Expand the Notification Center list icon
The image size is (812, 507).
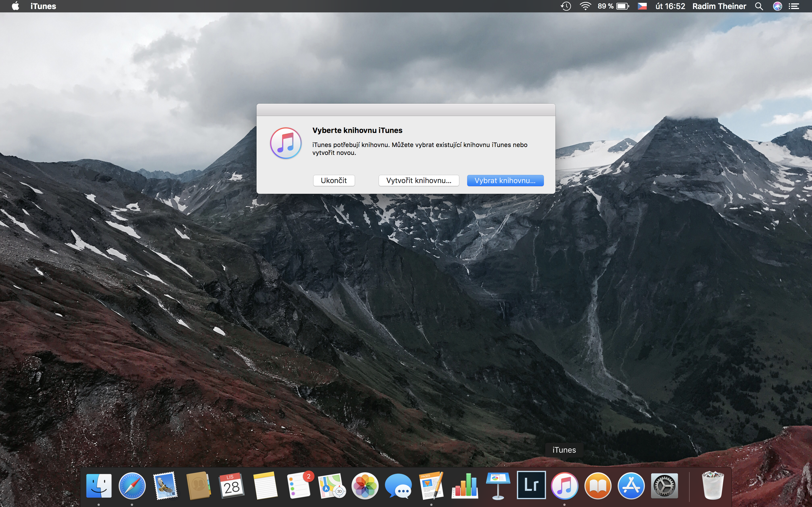[x=794, y=6]
